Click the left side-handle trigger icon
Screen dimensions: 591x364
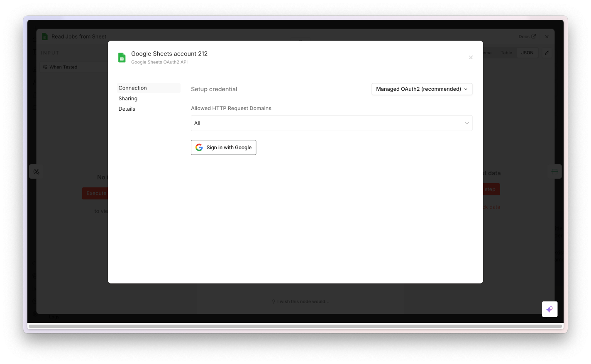tap(36, 172)
